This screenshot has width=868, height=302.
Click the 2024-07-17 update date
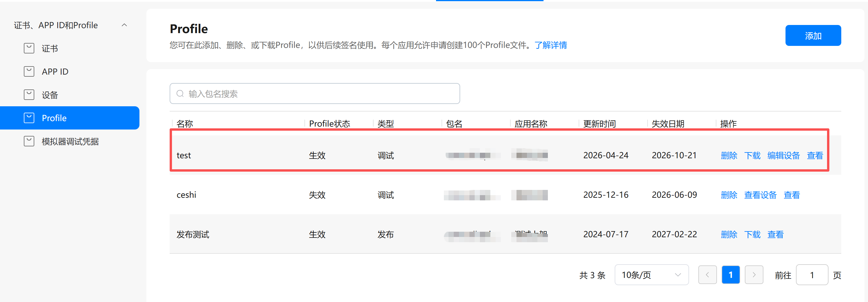pyautogui.click(x=605, y=234)
